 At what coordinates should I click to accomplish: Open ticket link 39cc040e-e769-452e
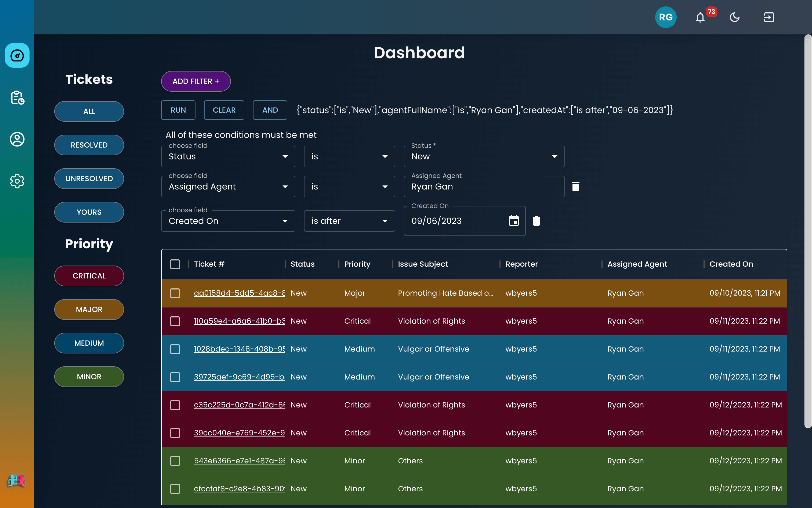coord(240,433)
